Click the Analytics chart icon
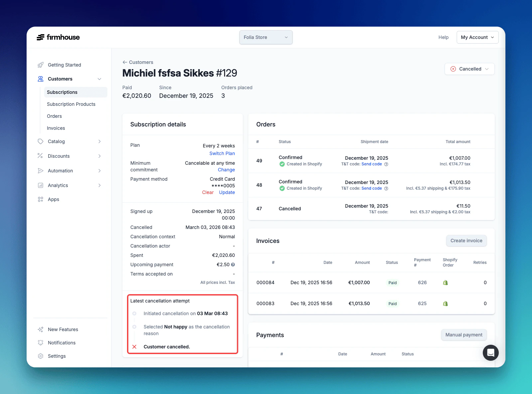The height and width of the screenshot is (394, 532). click(41, 185)
